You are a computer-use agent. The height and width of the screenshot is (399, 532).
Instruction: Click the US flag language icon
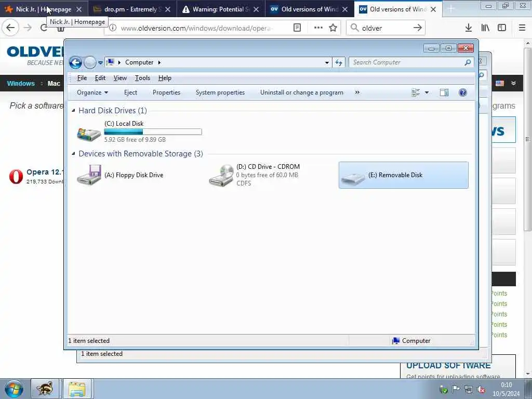(x=500, y=84)
